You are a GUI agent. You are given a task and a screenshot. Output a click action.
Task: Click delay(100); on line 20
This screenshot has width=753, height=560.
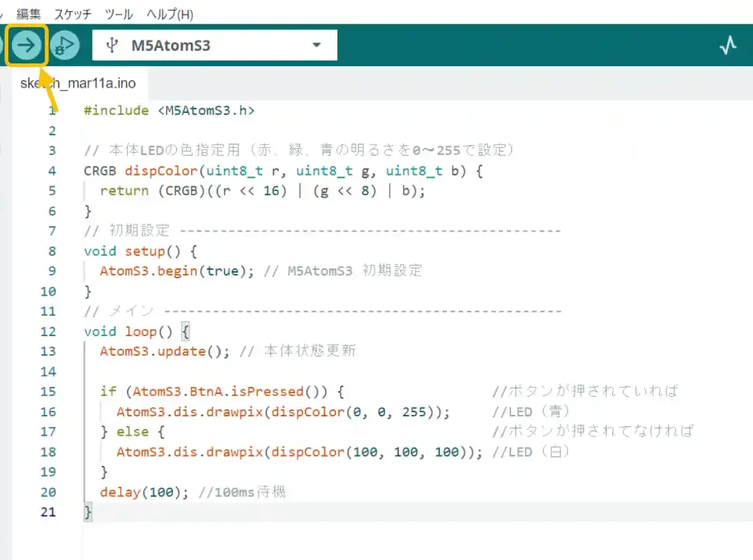tap(144, 492)
